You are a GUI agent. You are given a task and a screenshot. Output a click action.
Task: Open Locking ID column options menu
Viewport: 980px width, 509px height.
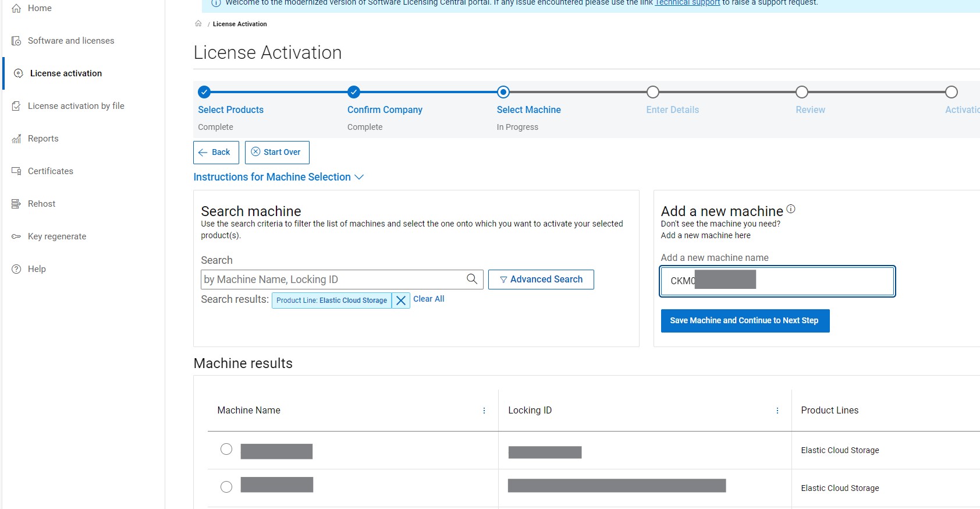tap(777, 411)
